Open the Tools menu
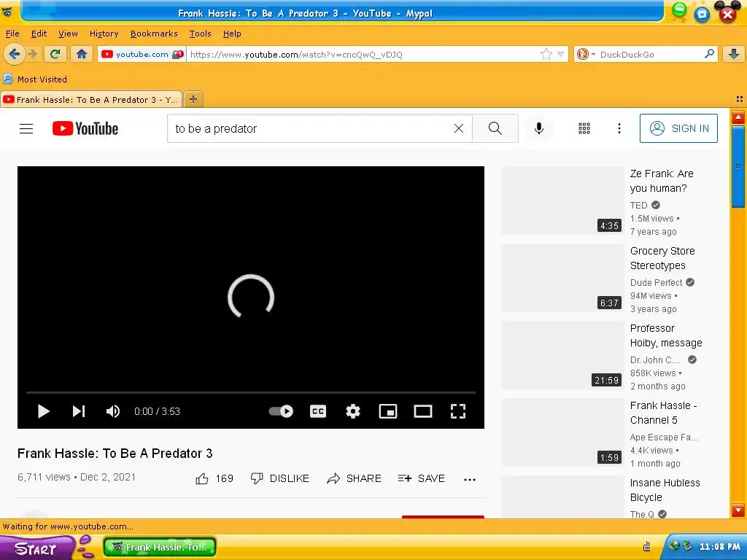This screenshot has height=560, width=747. [x=200, y=34]
